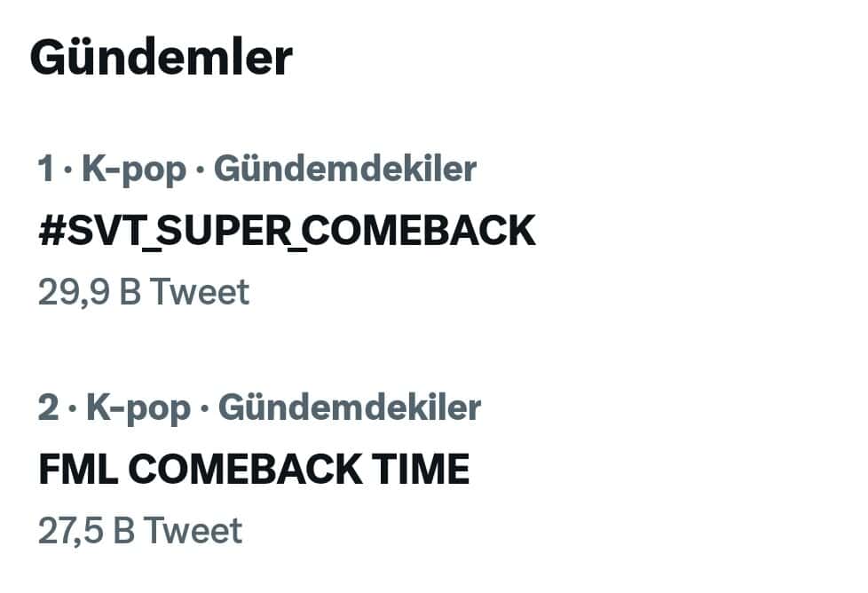This screenshot has width=868, height=593.
Task: Click COMEBACK in the FML trend title
Action: click(244, 470)
